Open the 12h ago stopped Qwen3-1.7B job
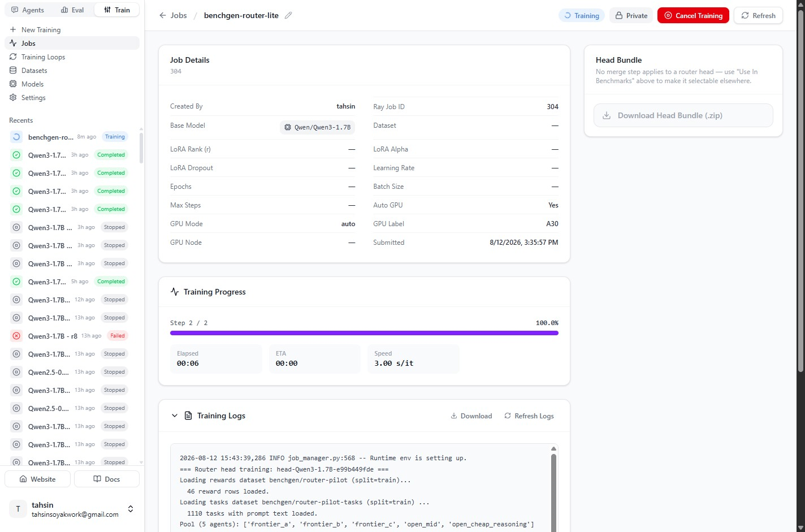 click(x=72, y=300)
